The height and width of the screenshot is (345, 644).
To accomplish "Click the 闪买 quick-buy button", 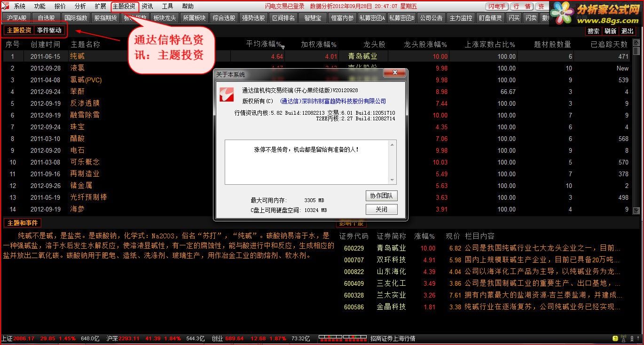I will click(514, 18).
